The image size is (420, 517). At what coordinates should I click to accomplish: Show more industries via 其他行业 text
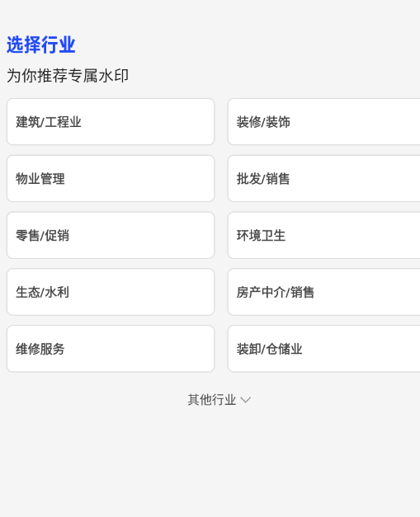pos(212,400)
